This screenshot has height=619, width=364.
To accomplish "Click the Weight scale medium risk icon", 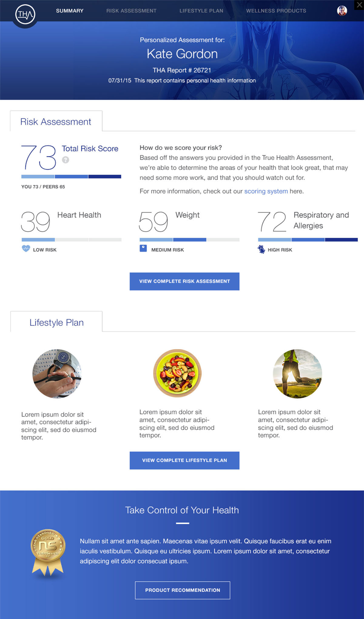I will [x=143, y=248].
